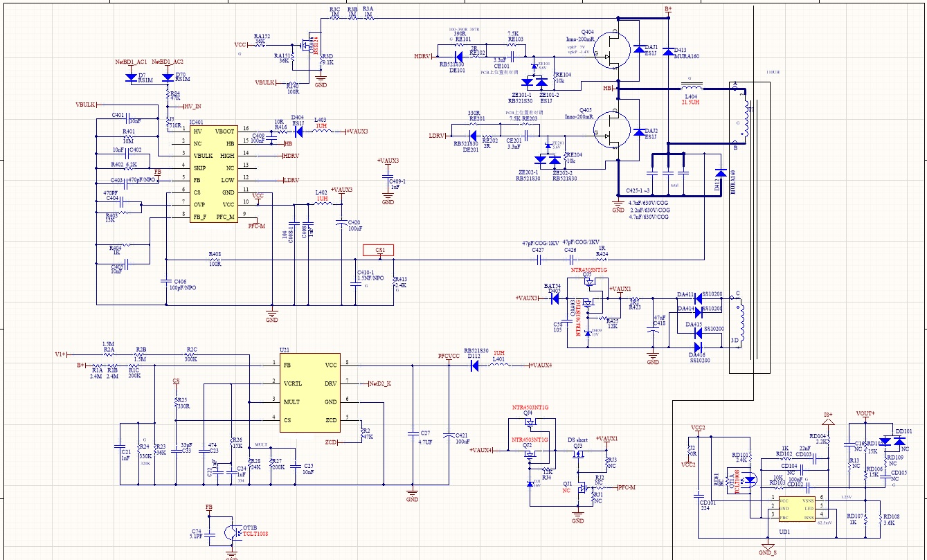Select resistor R3A 1M at top

tap(368, 17)
